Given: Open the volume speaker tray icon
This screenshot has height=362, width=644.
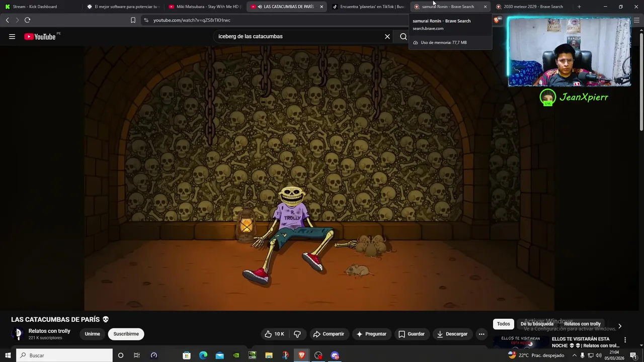Looking at the screenshot, I should pyautogui.click(x=599, y=355).
